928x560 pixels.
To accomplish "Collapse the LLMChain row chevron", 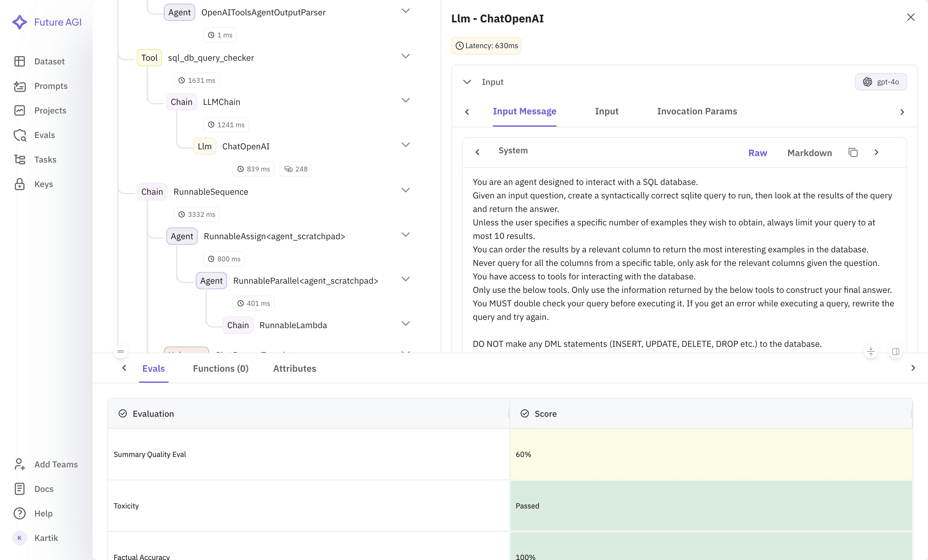I will coord(405,101).
